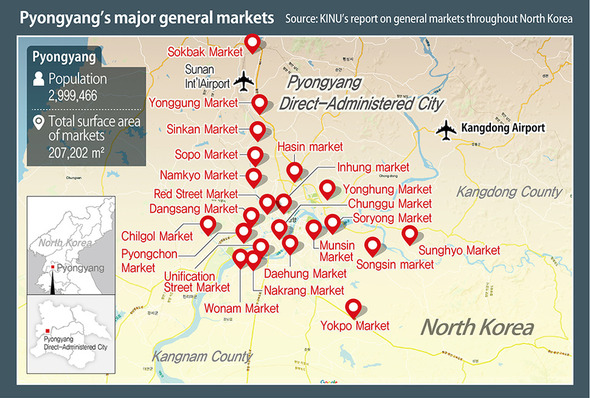
Task: Click the population person icon
Action: (x=38, y=79)
